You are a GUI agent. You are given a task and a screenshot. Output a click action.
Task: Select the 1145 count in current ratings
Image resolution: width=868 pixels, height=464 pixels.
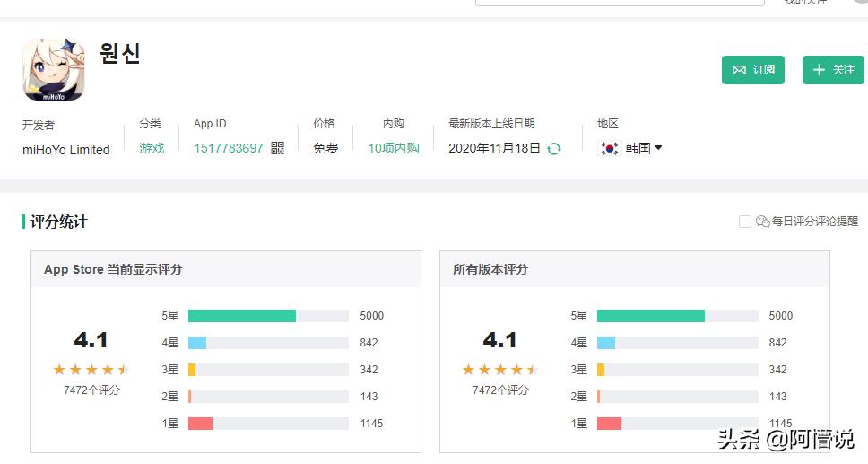(x=371, y=424)
